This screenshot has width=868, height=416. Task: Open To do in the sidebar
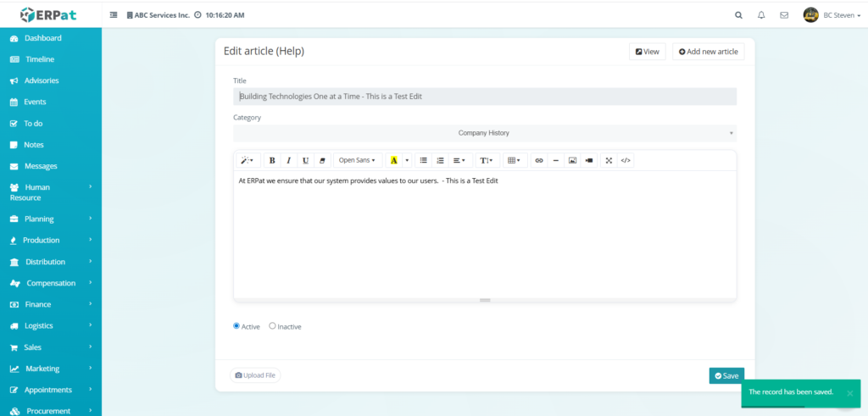[x=51, y=124]
